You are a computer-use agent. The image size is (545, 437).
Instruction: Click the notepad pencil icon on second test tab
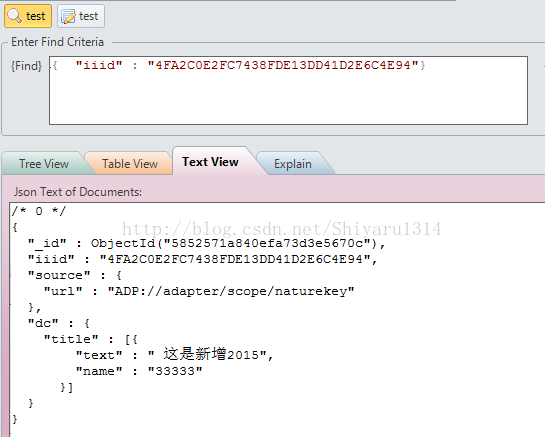pos(68,16)
